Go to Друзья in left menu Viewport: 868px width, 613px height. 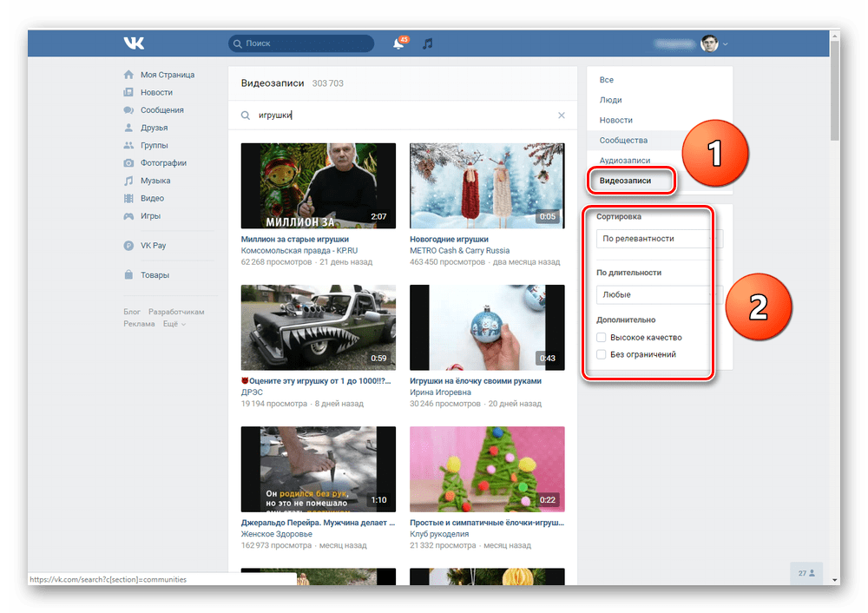pyautogui.click(x=154, y=128)
